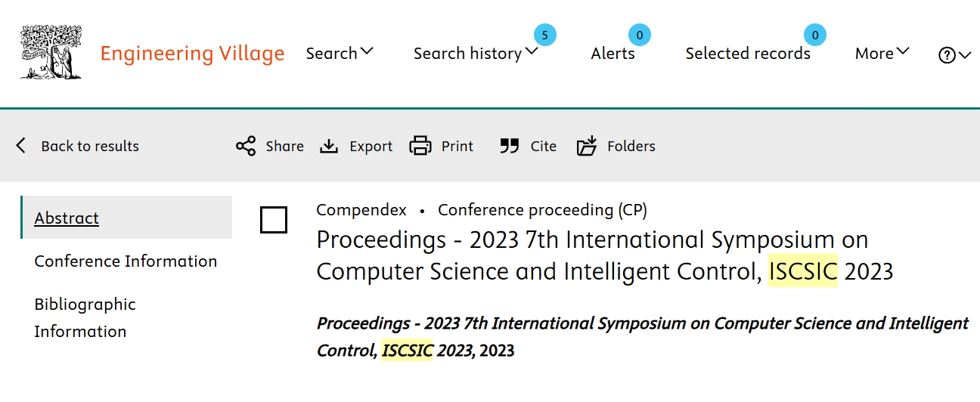Click the Folders icon
980x402 pixels.
(x=587, y=146)
